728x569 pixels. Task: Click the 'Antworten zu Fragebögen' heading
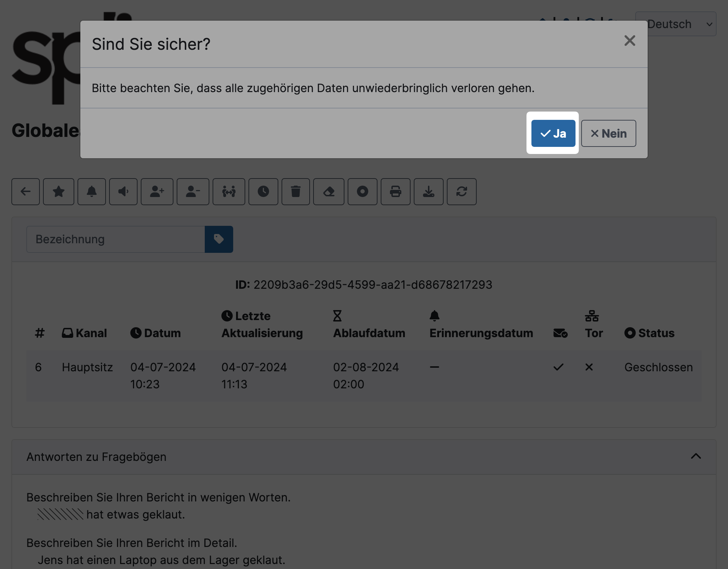[x=96, y=457]
